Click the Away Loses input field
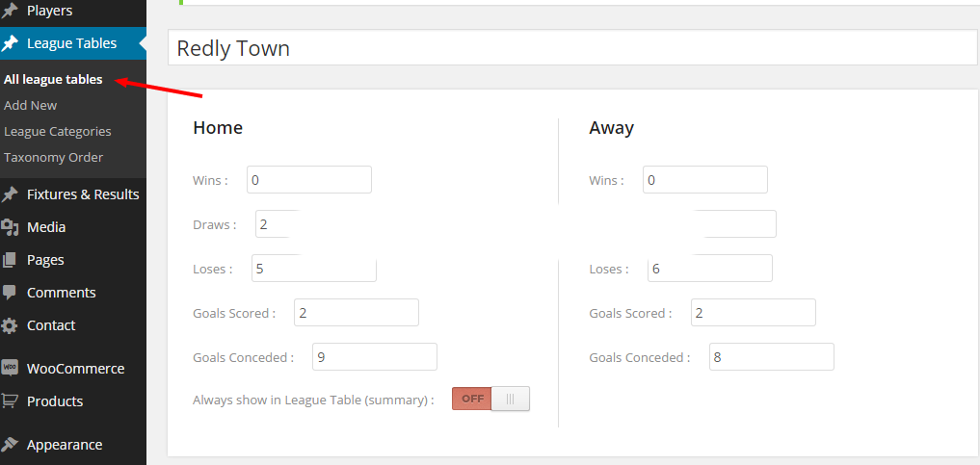Viewport: 980px width, 465px height. [710, 269]
